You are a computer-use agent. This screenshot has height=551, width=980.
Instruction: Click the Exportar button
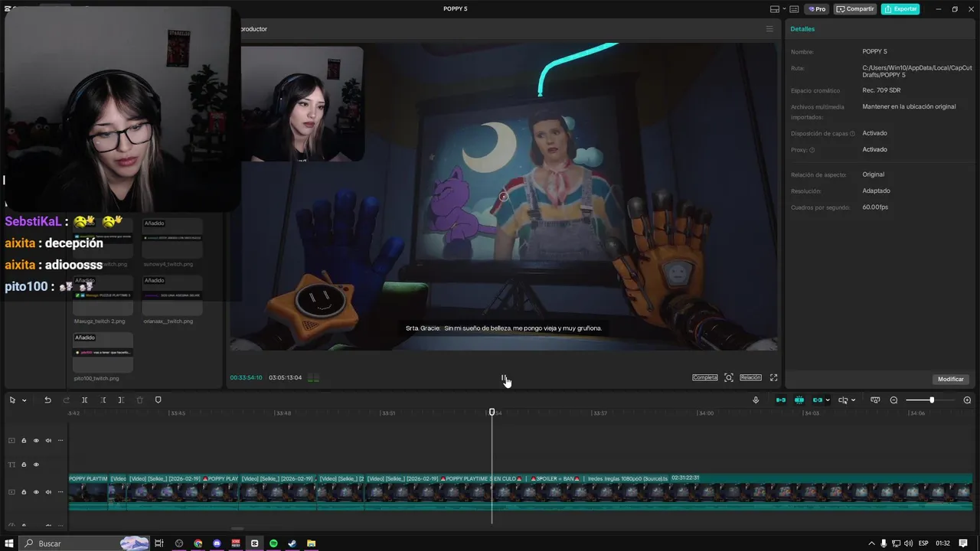(900, 9)
